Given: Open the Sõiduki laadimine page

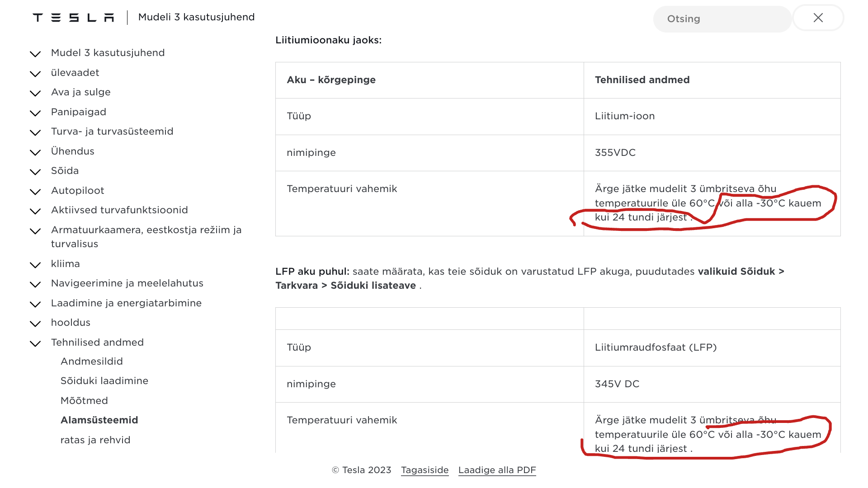Looking at the screenshot, I should pos(104,381).
